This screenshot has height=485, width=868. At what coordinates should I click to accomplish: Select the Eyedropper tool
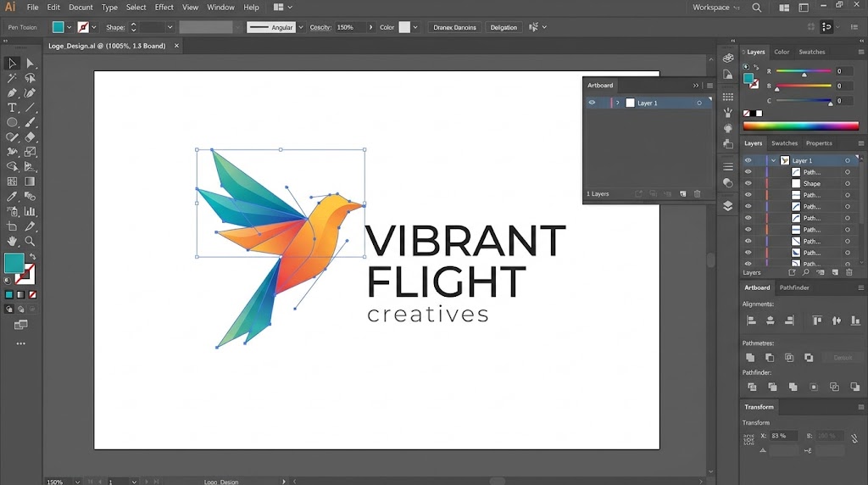[x=12, y=197]
